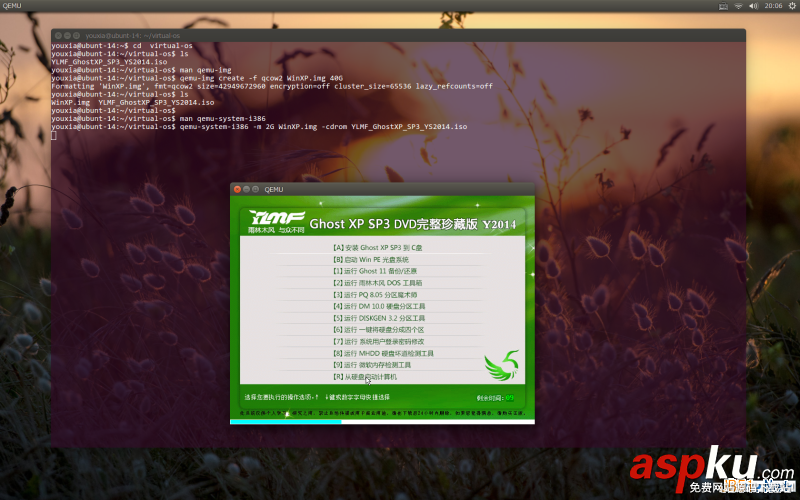Choose [2] run YLMF DOS toolbox
This screenshot has width=800, height=500.
tap(378, 283)
